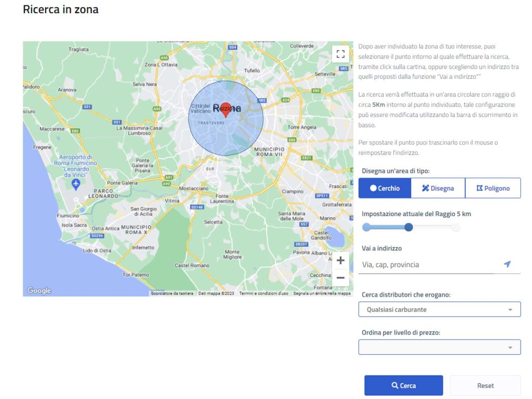Click the slider's minimum start knob
532x399 pixels.
click(x=366, y=227)
